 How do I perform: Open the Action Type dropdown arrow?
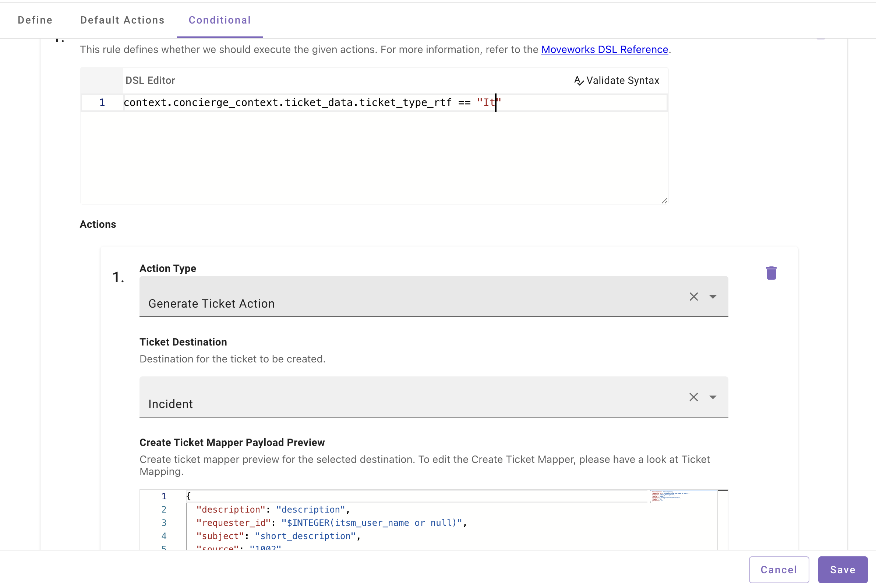pyautogui.click(x=713, y=297)
